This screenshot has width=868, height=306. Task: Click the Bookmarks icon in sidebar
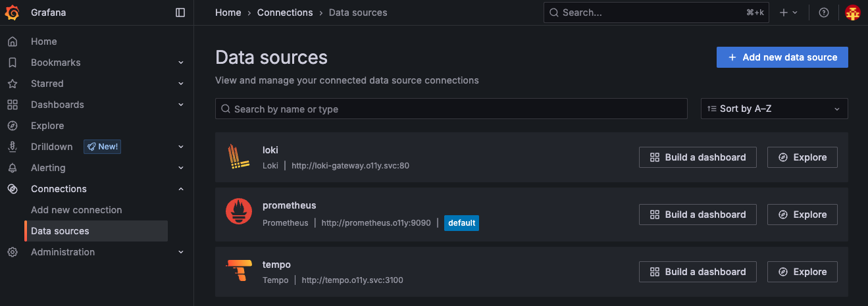coord(12,63)
